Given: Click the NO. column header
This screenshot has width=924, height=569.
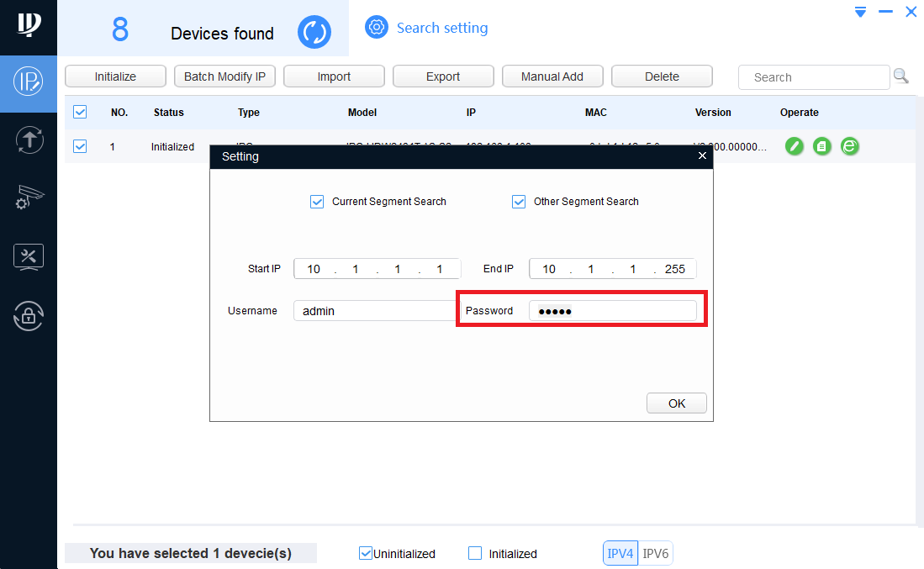Looking at the screenshot, I should 119,112.
